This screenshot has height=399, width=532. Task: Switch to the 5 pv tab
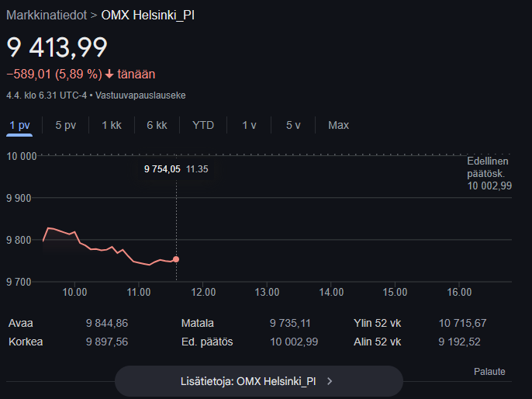point(65,125)
